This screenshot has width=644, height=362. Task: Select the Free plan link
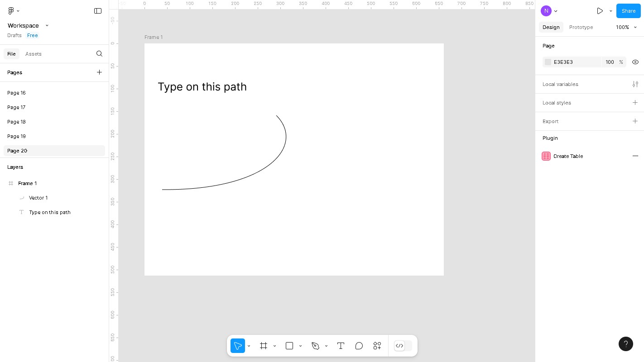(33, 35)
